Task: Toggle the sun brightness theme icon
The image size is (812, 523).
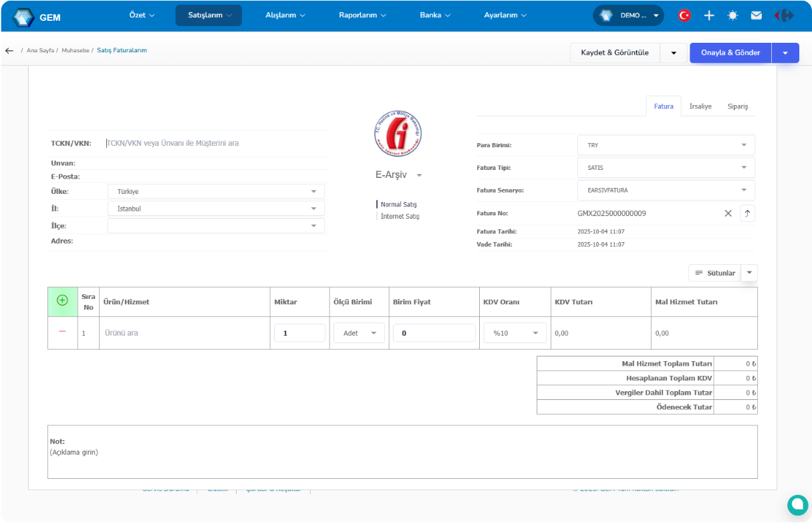Action: click(x=732, y=15)
